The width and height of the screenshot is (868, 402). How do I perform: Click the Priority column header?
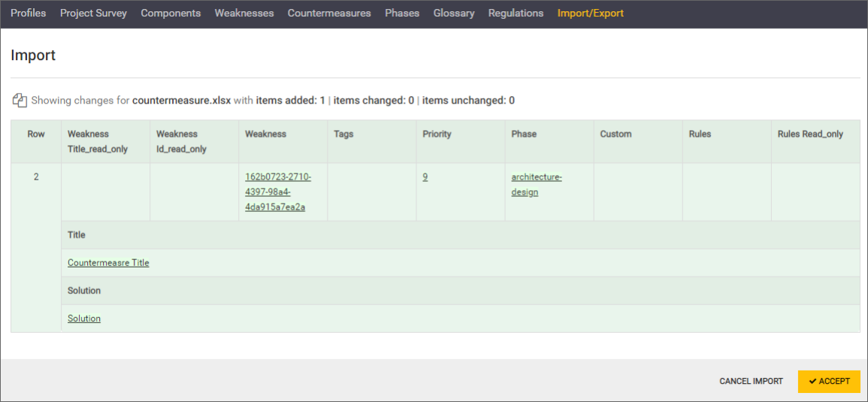(x=437, y=135)
